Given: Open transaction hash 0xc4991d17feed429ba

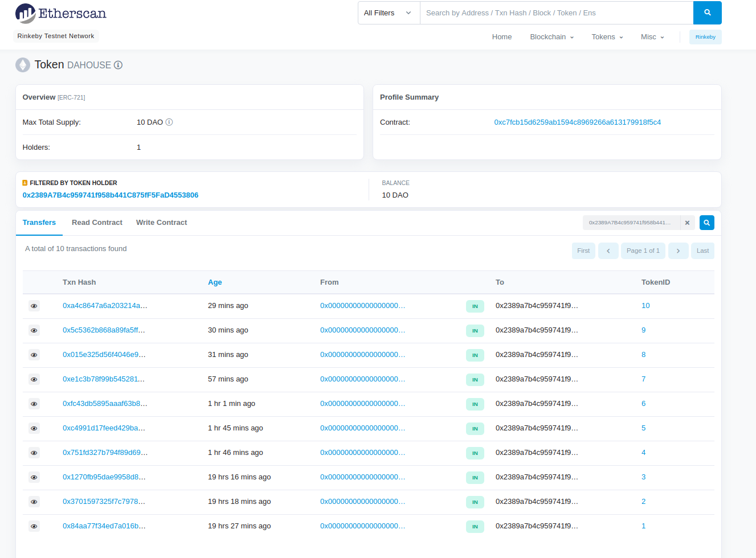Looking at the screenshot, I should coord(104,428).
